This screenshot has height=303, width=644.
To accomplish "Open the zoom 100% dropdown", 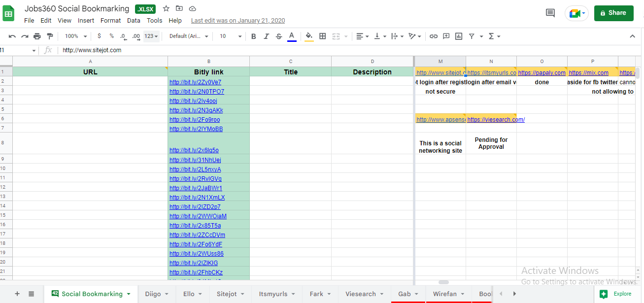I will click(x=76, y=36).
